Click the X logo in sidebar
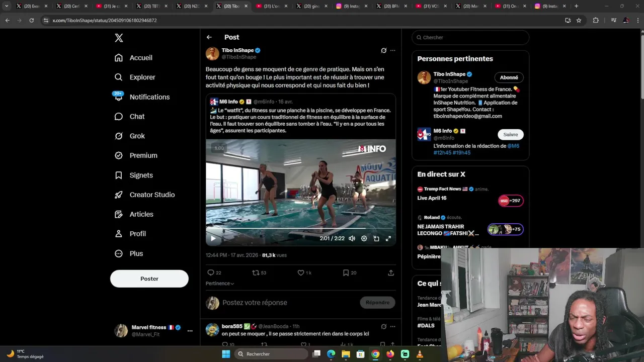 119,38
